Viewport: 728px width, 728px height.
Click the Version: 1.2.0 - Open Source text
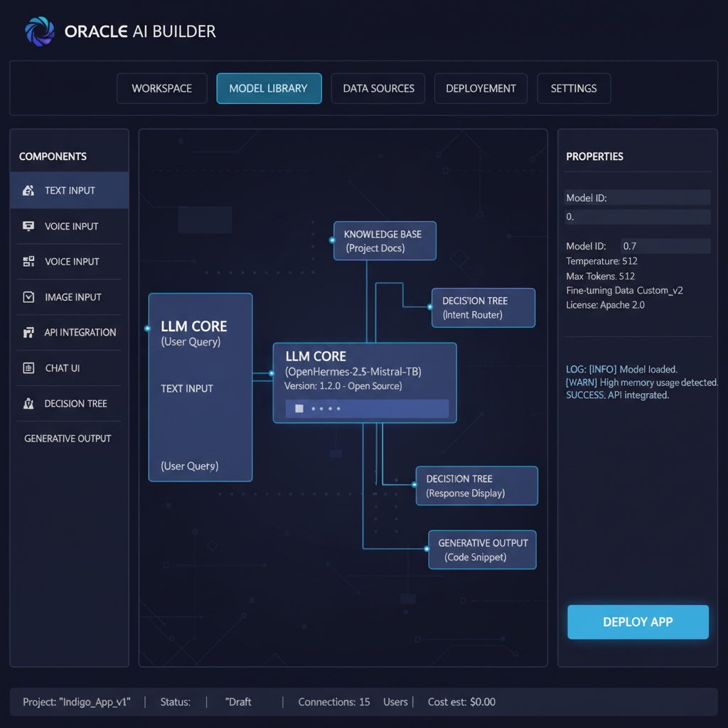[x=343, y=386]
